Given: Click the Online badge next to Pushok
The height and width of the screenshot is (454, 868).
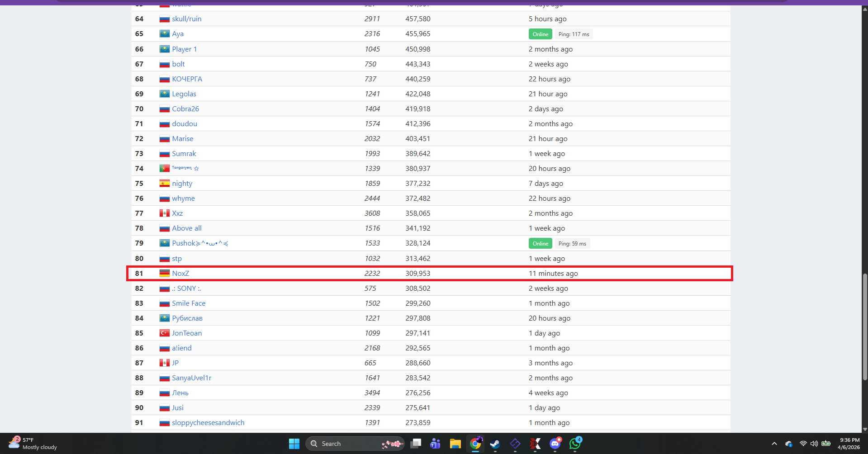Looking at the screenshot, I should pos(540,244).
